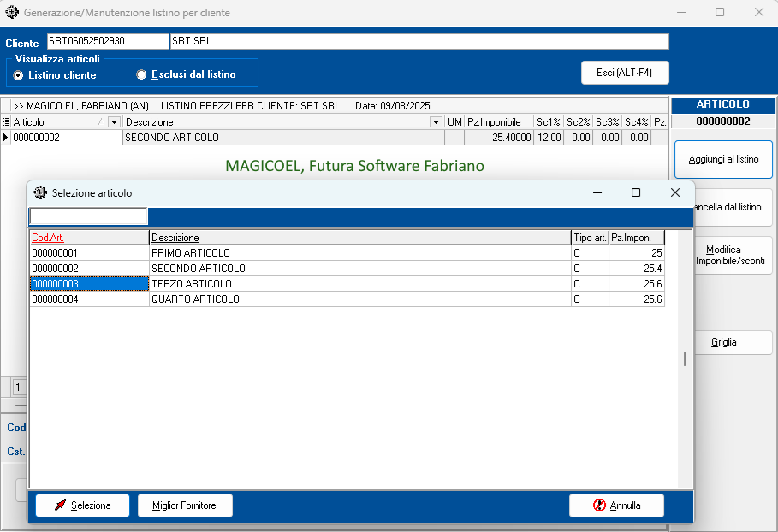Click the Sc2% column header

point(578,122)
